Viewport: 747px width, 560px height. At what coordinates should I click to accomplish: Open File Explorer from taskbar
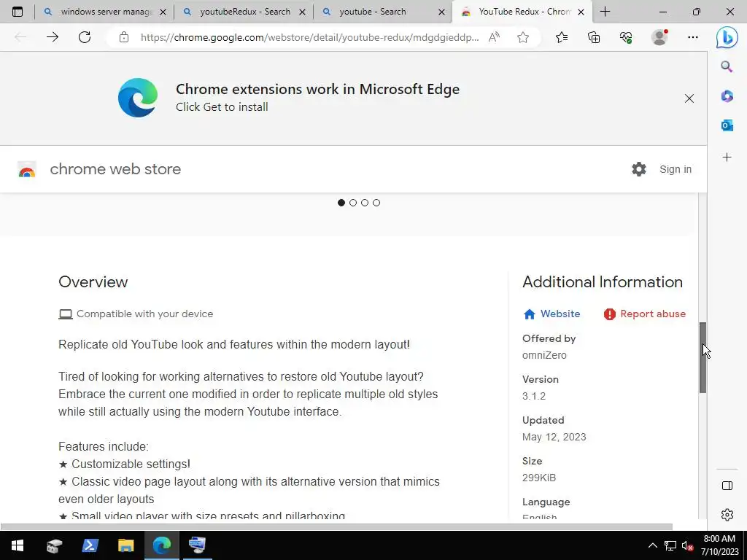click(125, 545)
